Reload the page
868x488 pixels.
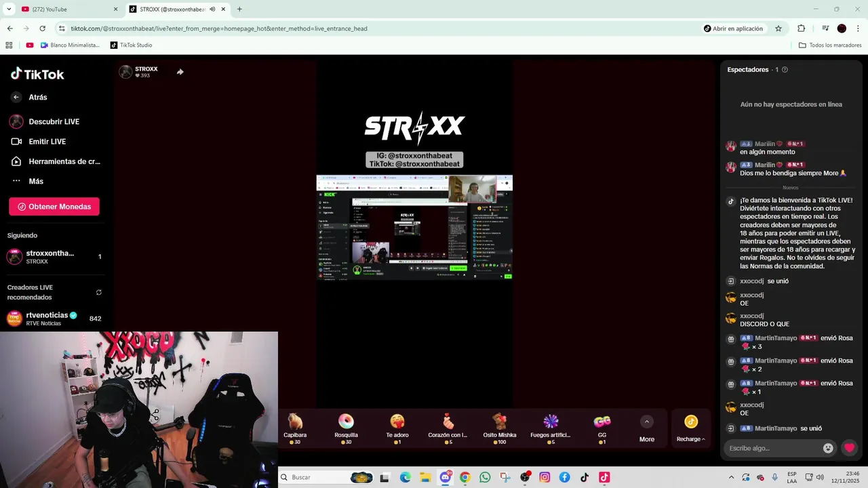pyautogui.click(x=42, y=28)
